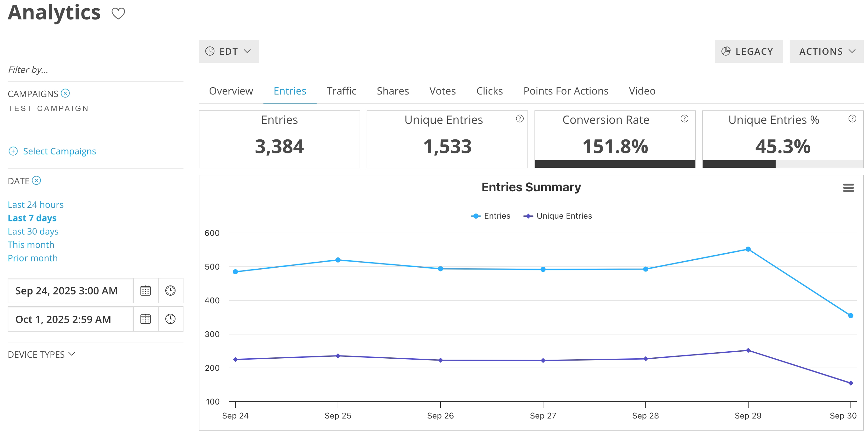Open the chart export hamburger menu
868x436 pixels.
(x=849, y=188)
